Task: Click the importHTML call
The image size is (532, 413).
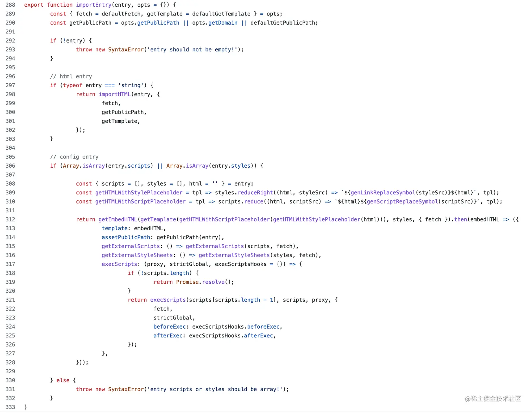Action: tap(115, 94)
